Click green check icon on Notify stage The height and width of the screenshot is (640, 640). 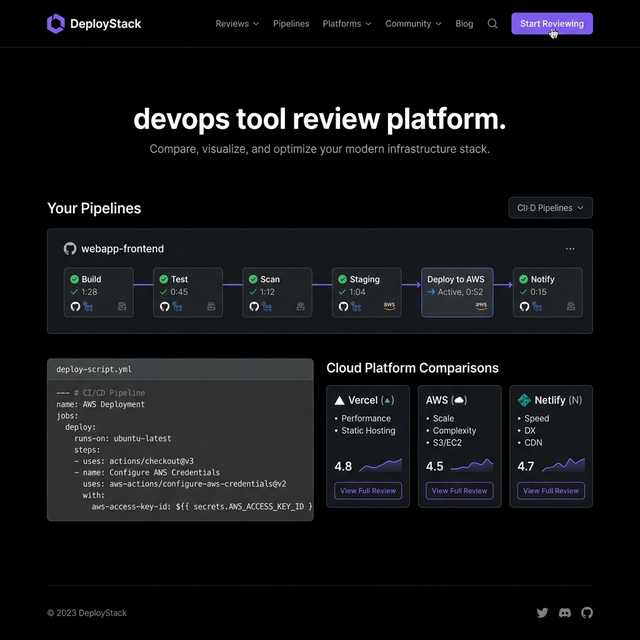[524, 279]
